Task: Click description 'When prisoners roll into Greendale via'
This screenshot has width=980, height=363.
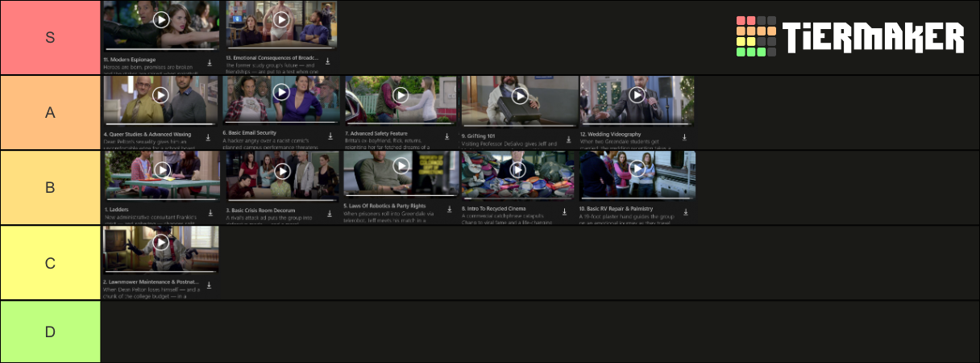Action: pos(388,214)
